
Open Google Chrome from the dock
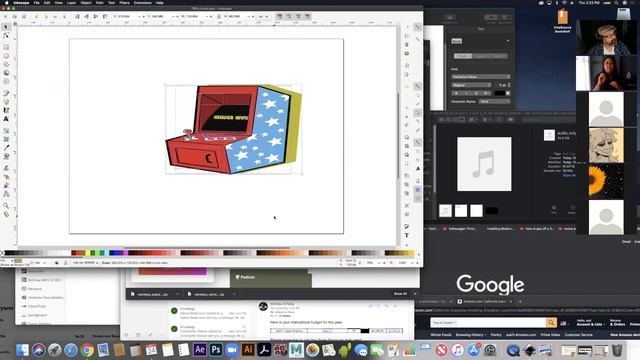[x=87, y=350]
